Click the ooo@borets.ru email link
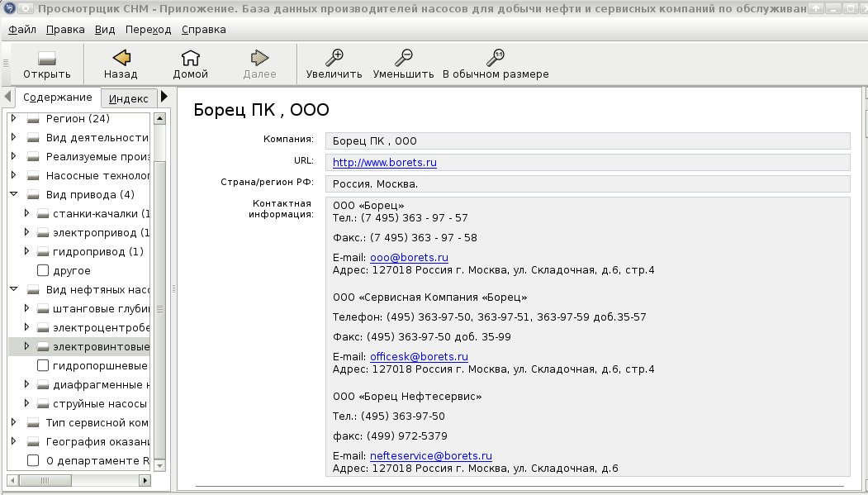This screenshot has height=495, width=868. (409, 258)
